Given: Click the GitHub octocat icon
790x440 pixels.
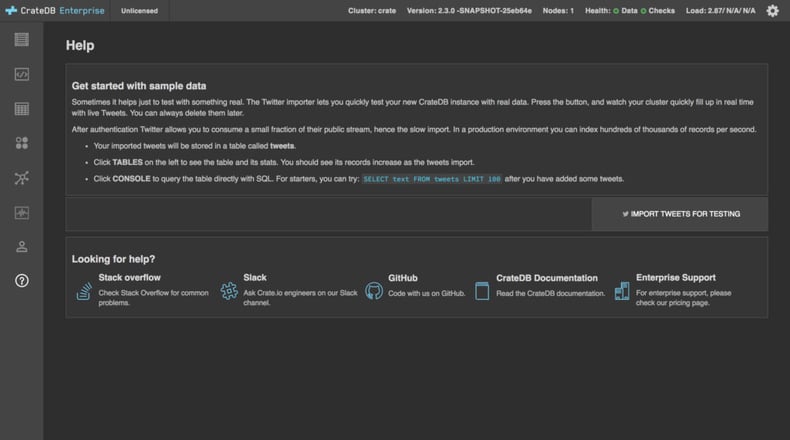Looking at the screenshot, I should (374, 291).
